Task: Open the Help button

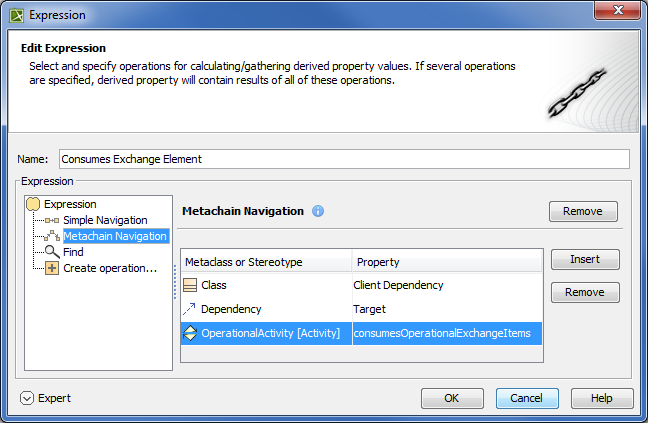Action: tap(601, 398)
